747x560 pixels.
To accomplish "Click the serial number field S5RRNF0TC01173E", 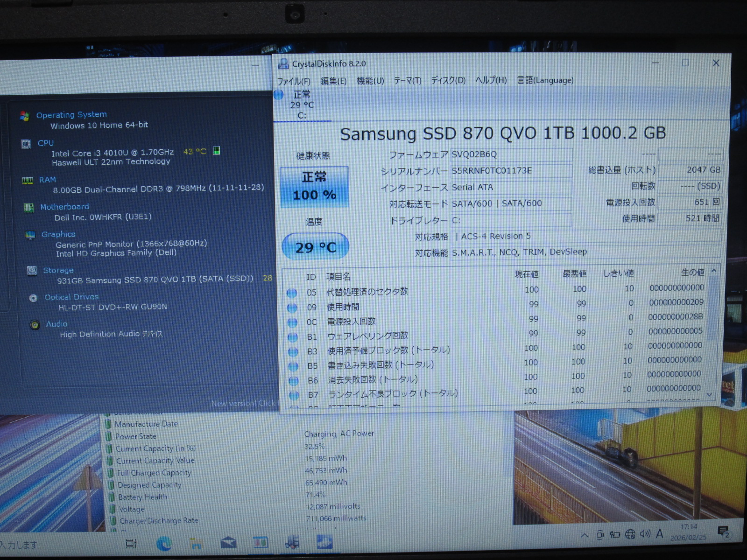I will pos(510,171).
